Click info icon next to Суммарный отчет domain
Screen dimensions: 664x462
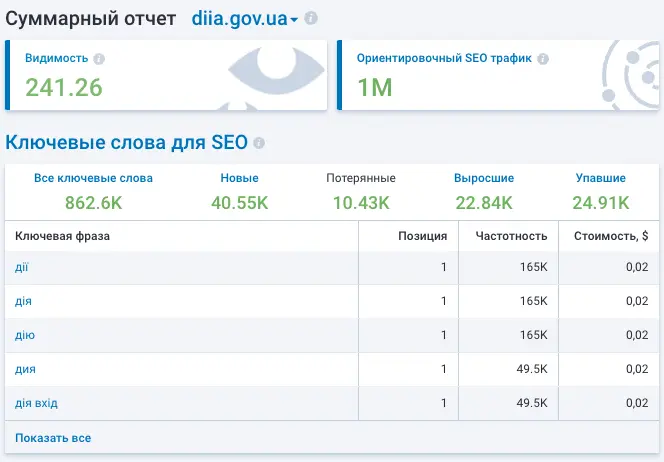[x=312, y=19]
